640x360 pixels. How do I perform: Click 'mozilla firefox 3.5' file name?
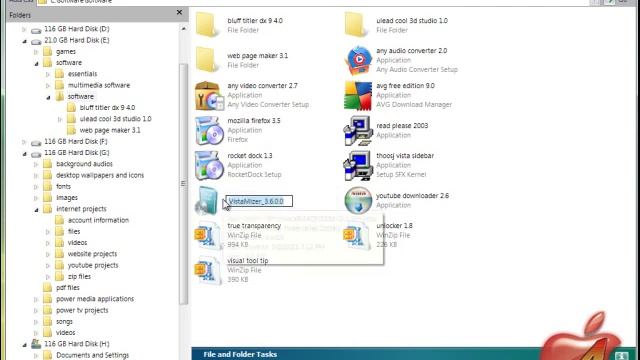tap(254, 121)
